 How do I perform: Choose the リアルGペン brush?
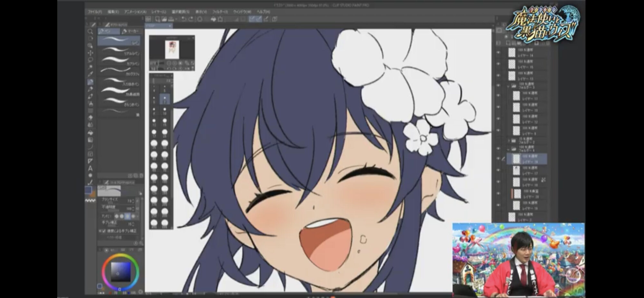[x=119, y=50]
